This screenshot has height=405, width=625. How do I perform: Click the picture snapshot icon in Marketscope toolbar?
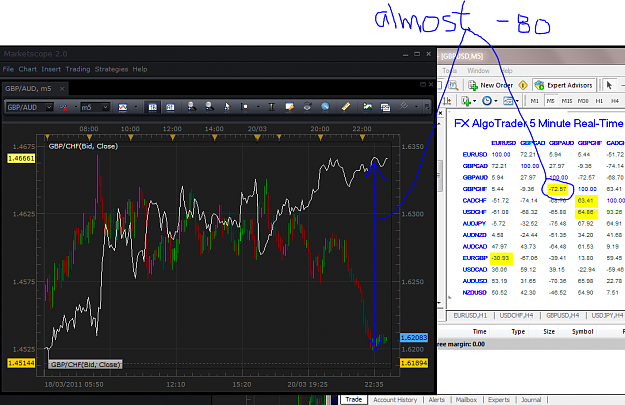[x=368, y=106]
